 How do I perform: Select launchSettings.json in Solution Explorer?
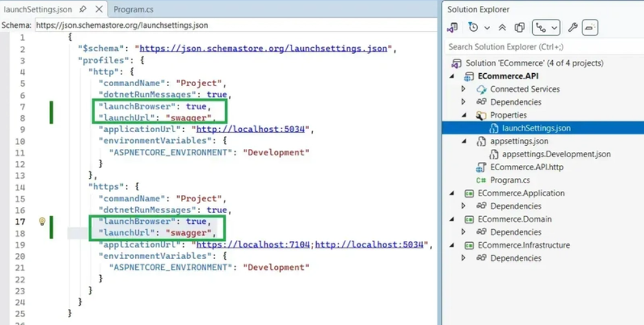pos(537,128)
